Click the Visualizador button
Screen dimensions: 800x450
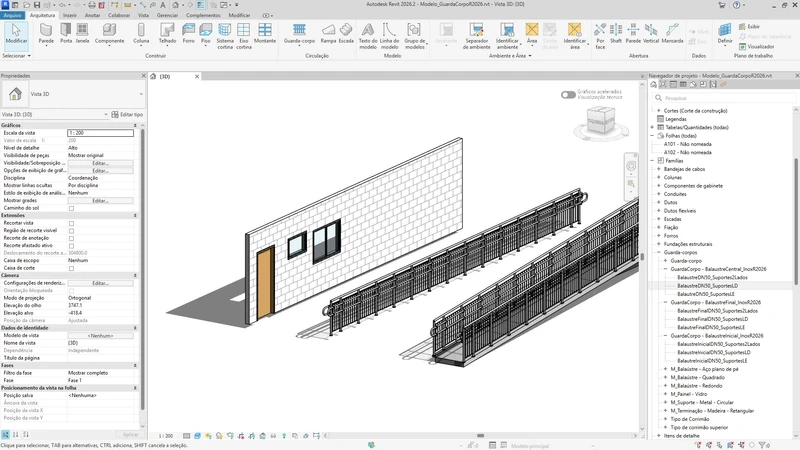757,46
